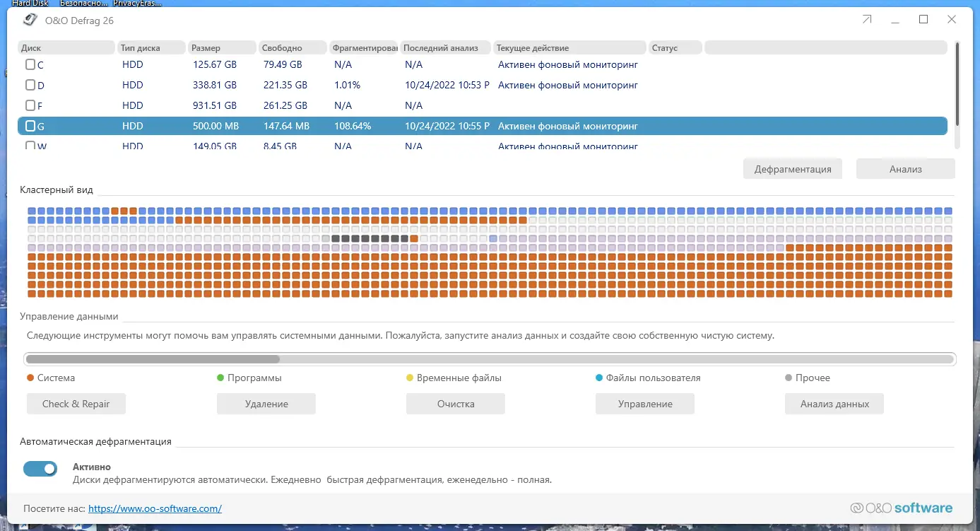Click Анализ данных under Прочее
The height and width of the screenshot is (531, 980).
click(834, 404)
